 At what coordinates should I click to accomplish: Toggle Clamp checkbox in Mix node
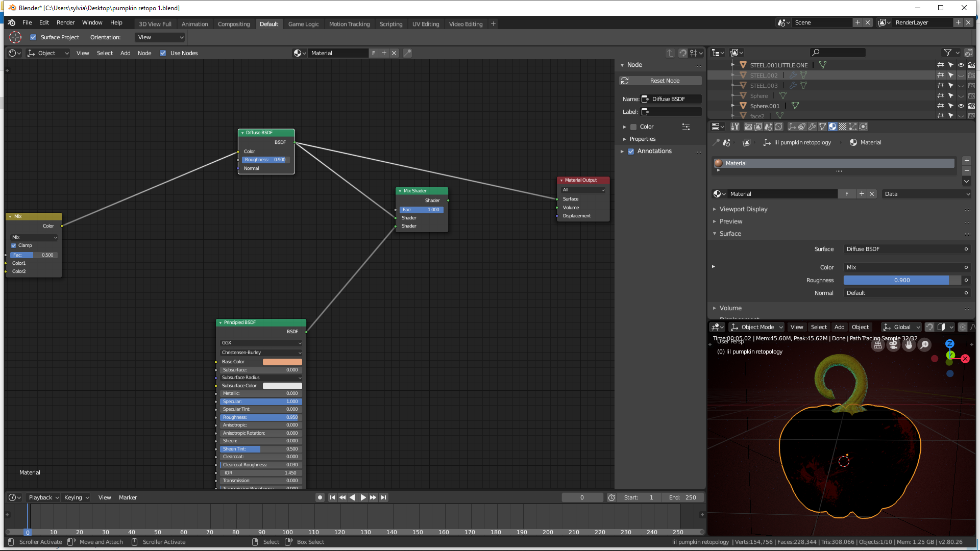pos(14,245)
